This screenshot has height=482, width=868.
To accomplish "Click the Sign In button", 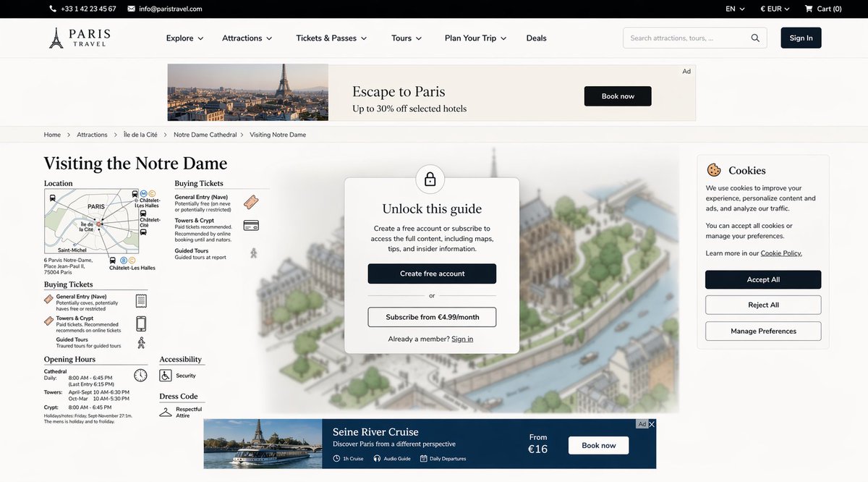I will [801, 38].
